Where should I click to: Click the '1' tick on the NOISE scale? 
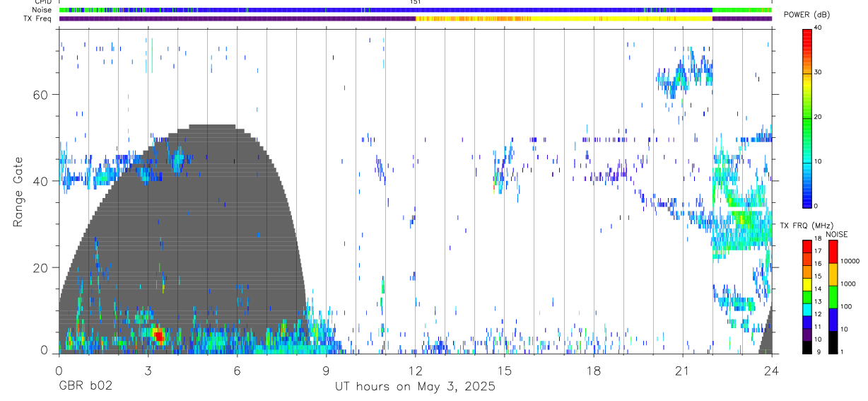(843, 351)
